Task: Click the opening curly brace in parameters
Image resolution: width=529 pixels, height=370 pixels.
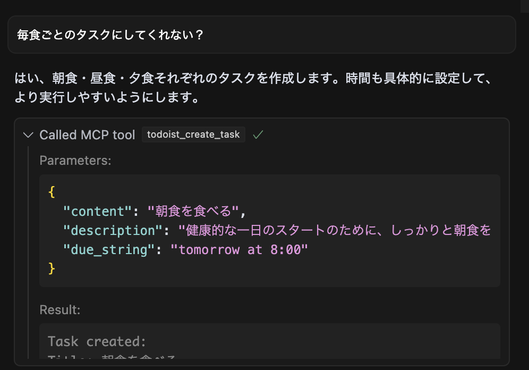Action: (52, 192)
